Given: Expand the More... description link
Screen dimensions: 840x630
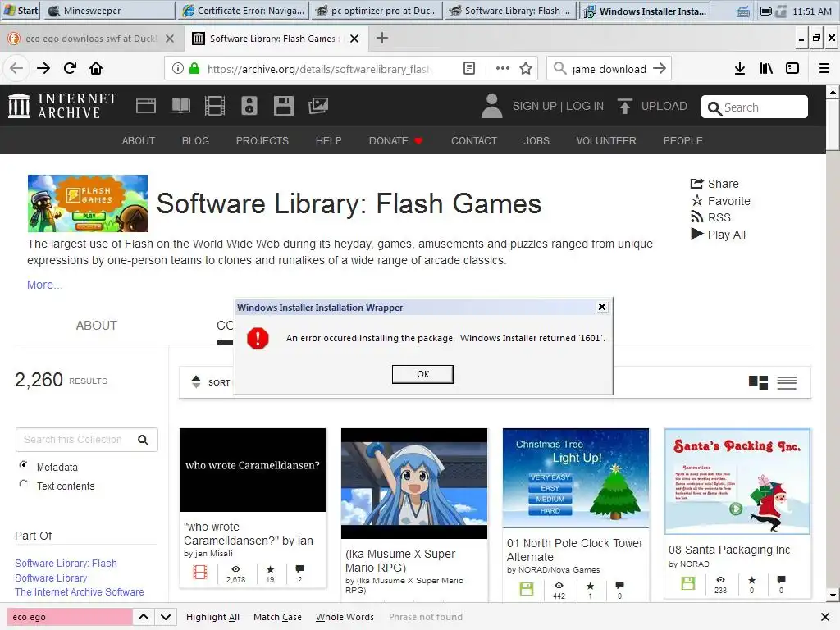Looking at the screenshot, I should [44, 285].
